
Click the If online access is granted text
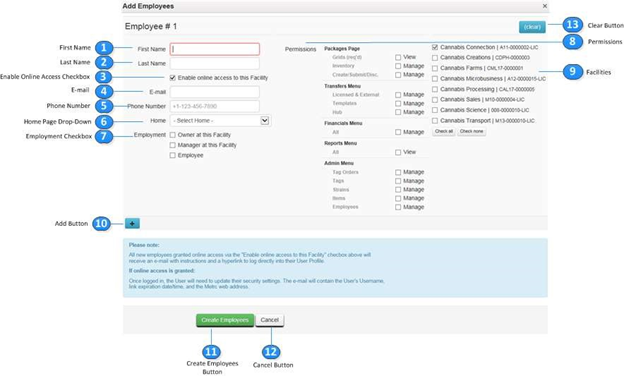pyautogui.click(x=162, y=271)
